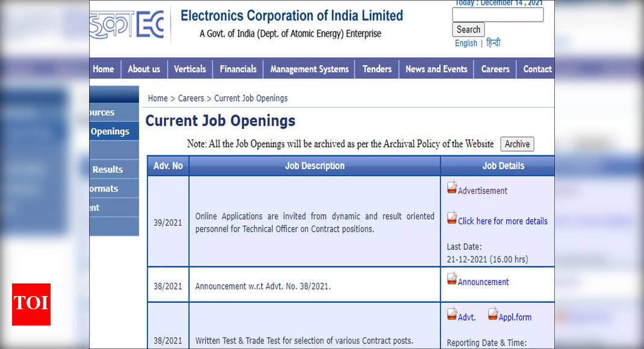
Task: Click the Home breadcrumb link
Action: coord(158,99)
